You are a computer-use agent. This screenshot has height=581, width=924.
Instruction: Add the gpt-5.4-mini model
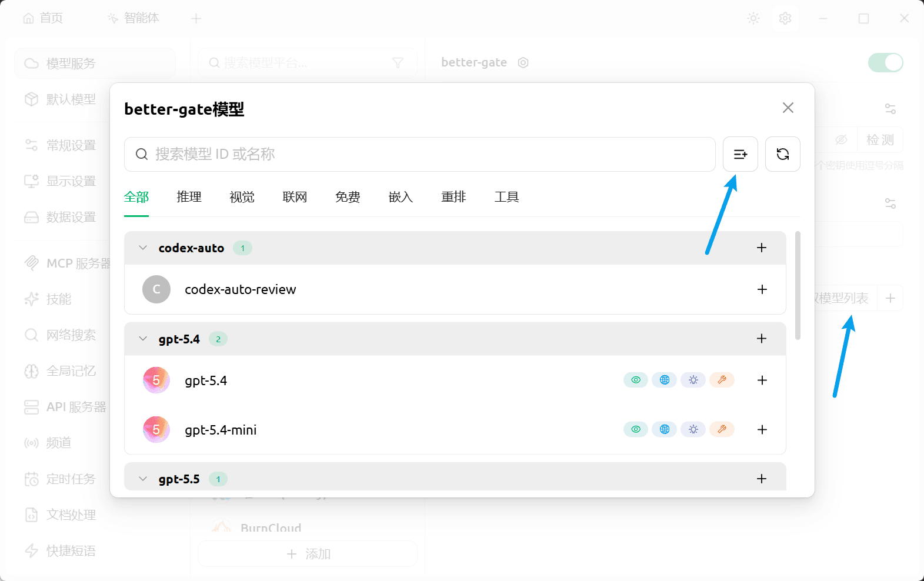762,430
